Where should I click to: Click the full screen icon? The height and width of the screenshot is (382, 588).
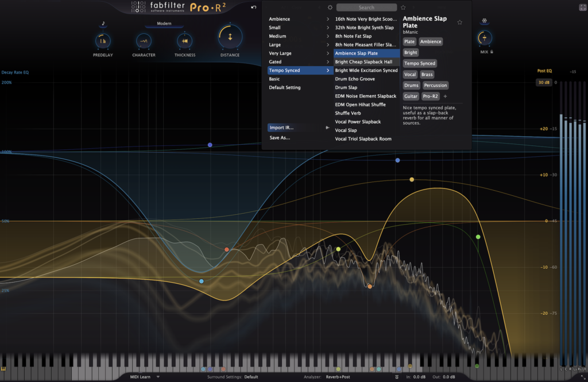point(582,7)
